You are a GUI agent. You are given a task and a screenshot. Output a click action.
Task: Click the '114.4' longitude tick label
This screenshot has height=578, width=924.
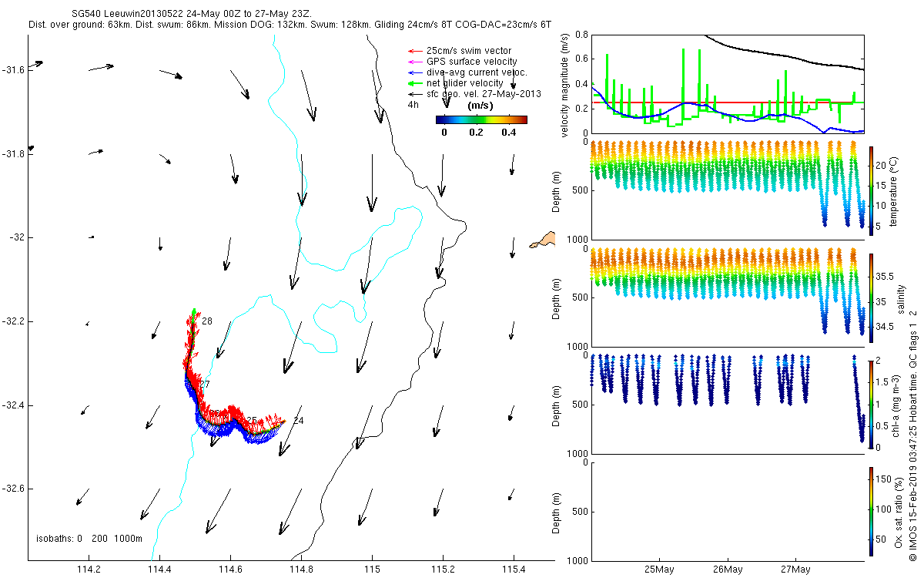tap(159, 570)
